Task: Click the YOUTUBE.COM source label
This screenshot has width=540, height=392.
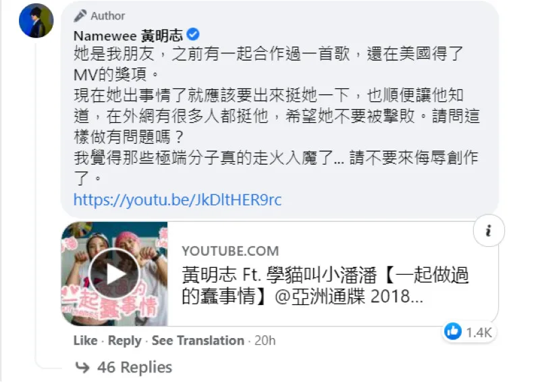Action: [230, 251]
